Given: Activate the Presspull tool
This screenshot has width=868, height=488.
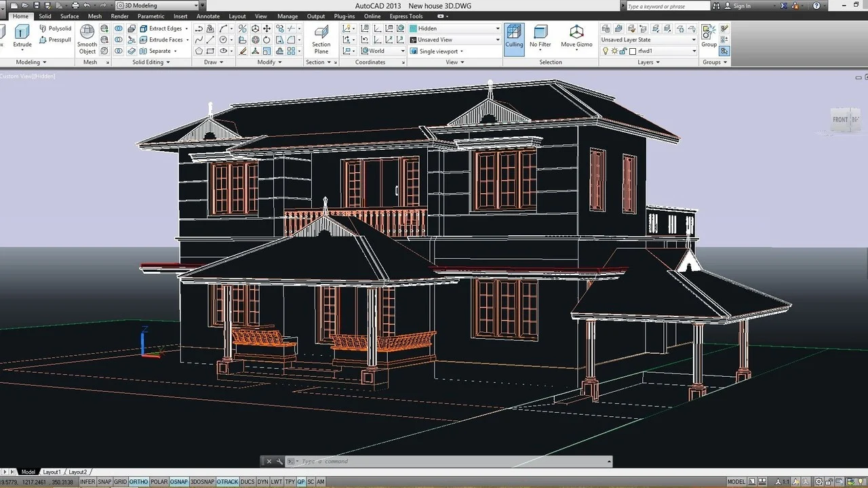Looking at the screenshot, I should [x=55, y=40].
